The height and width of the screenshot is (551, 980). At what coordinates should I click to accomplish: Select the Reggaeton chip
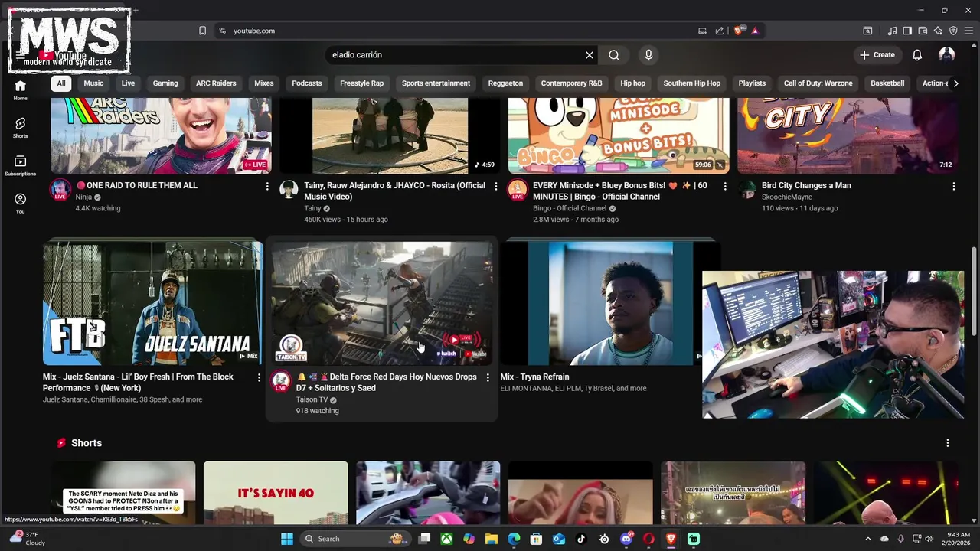click(505, 83)
